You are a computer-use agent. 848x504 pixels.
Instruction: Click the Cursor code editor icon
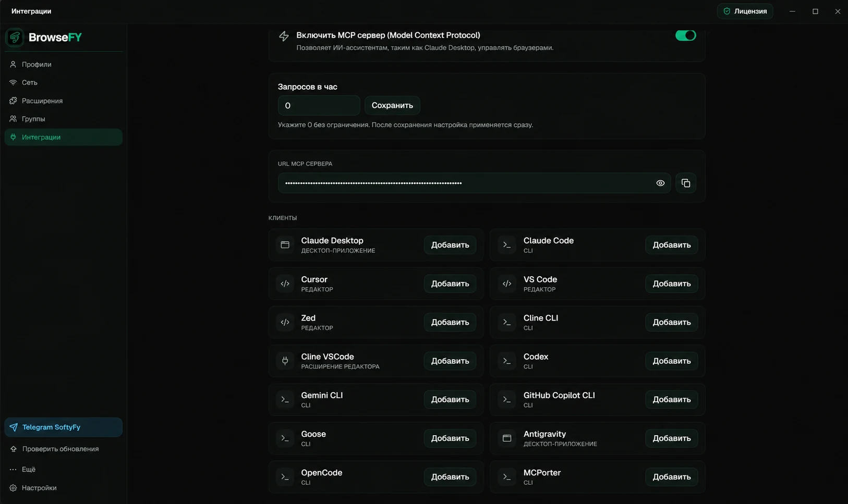pos(285,284)
